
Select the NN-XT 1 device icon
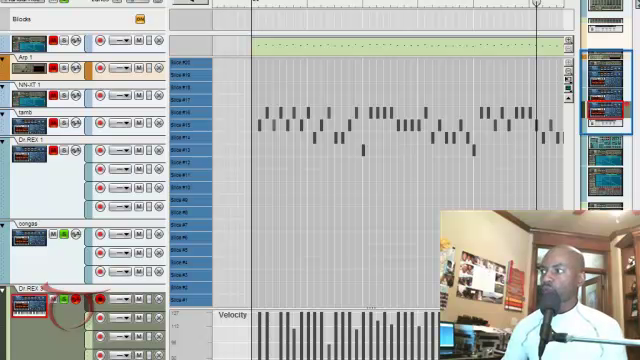[29, 99]
